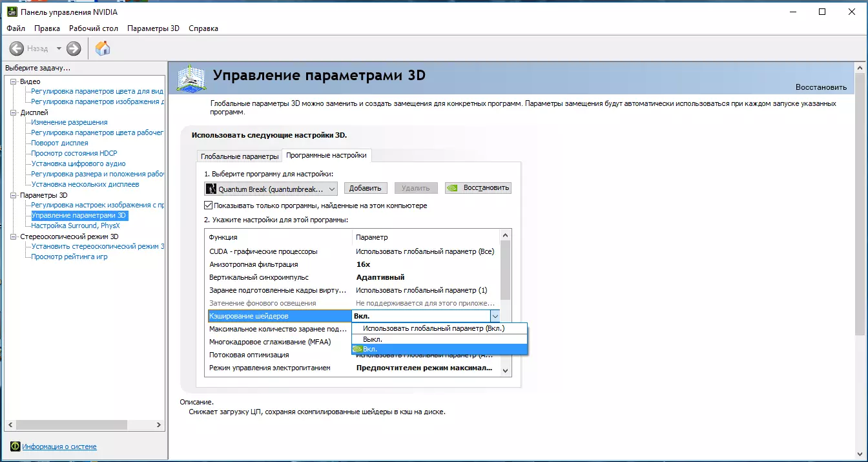Collapse the Дисплей tree node

(14, 112)
